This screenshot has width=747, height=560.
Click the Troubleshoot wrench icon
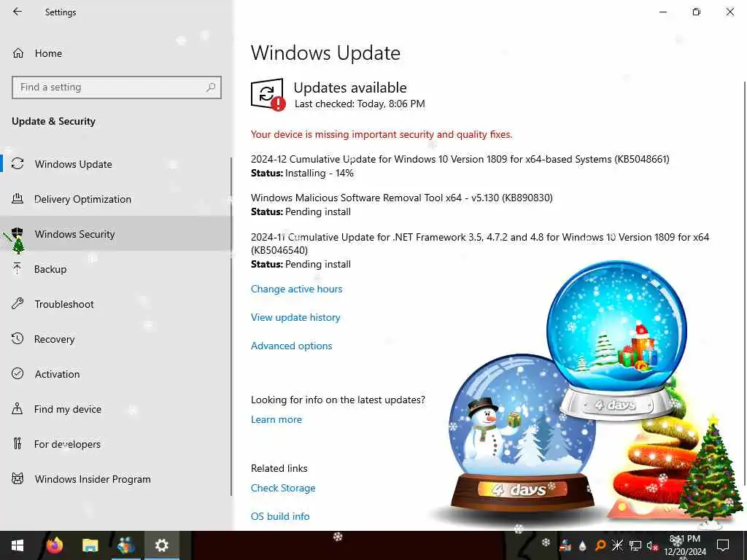click(18, 303)
